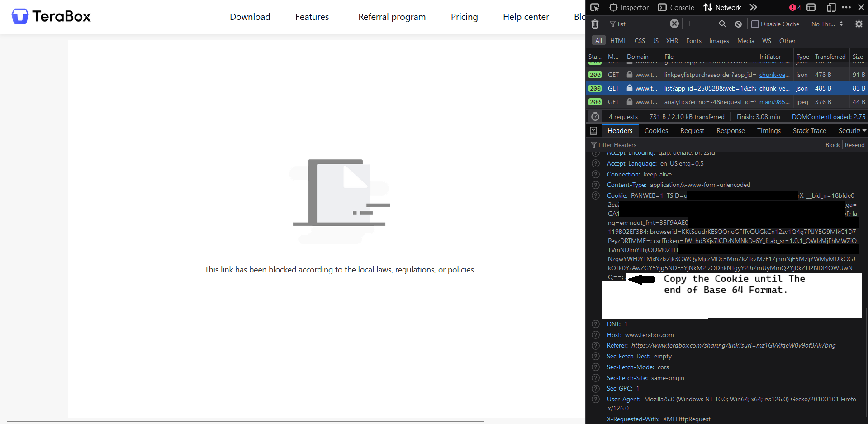Filter requests by CSS
Image resolution: width=868 pixels, height=424 pixels.
pos(640,41)
